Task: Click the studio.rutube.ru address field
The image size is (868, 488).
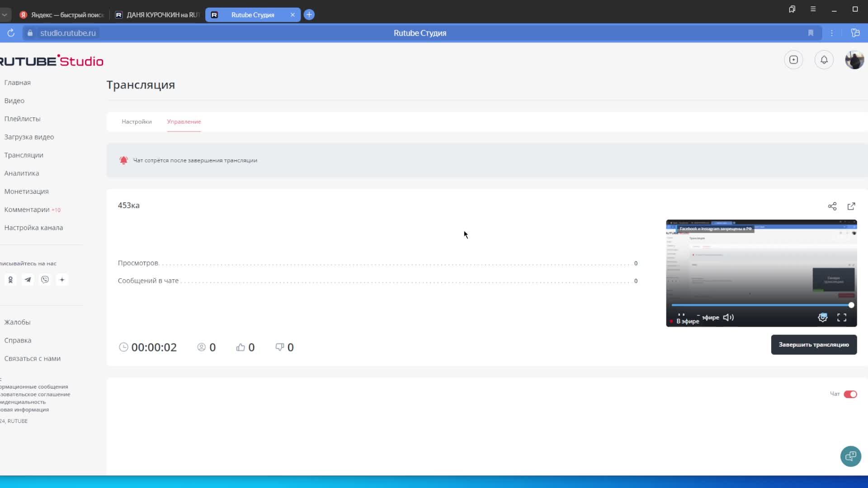Action: (x=68, y=33)
